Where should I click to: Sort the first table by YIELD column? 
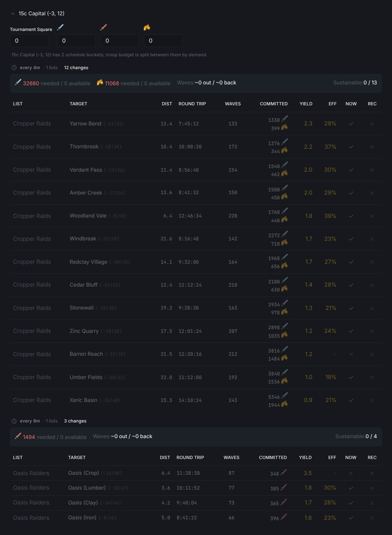(306, 104)
